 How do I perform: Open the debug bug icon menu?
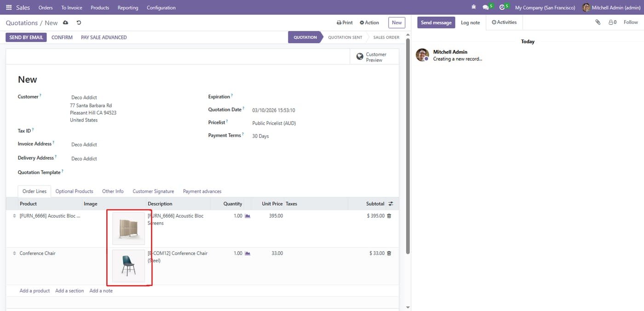[x=474, y=7]
